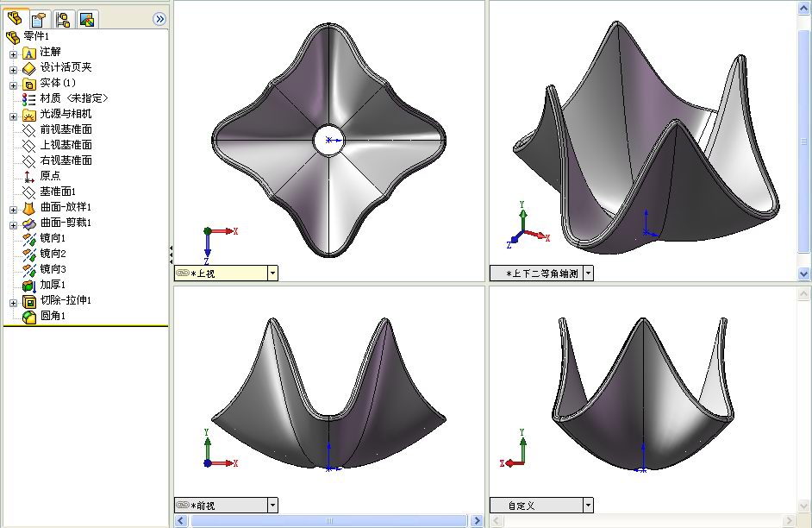
Task: Expand the 实体(1) tree node
Action: [x=13, y=85]
